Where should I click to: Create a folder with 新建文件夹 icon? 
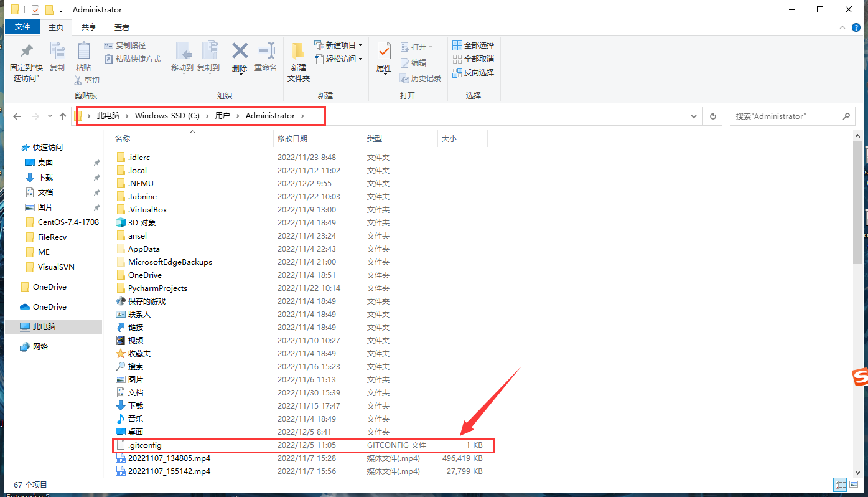(297, 59)
